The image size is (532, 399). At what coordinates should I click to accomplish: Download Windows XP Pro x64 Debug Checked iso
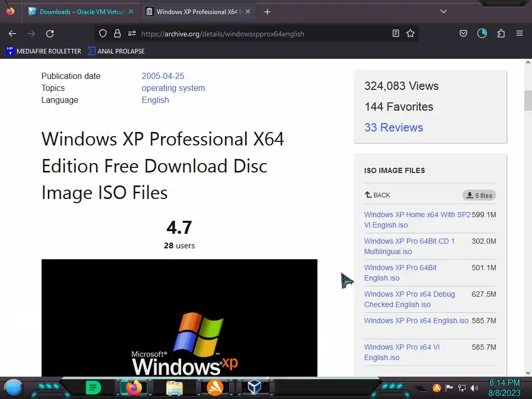point(409,299)
